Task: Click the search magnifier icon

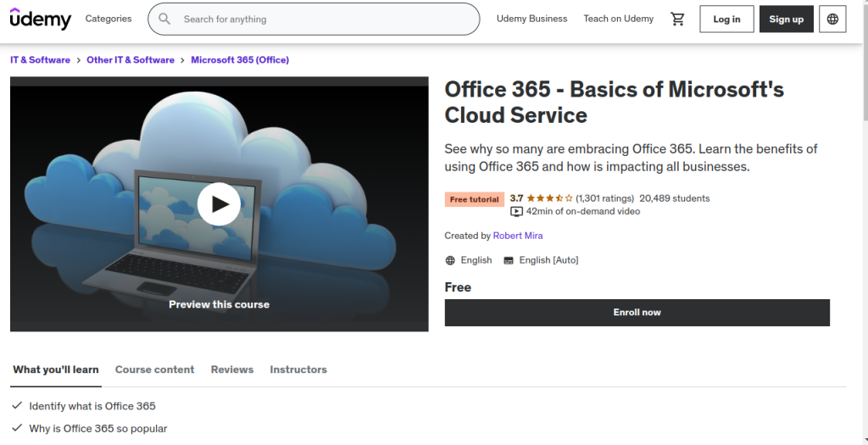Action: pos(164,19)
